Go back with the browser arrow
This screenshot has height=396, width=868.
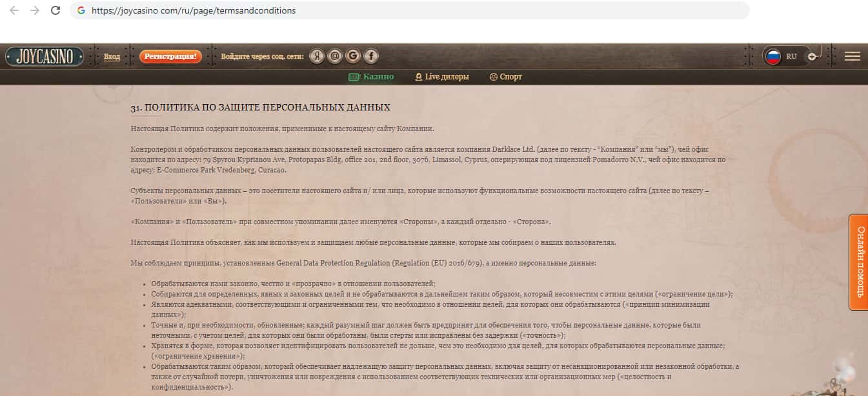click(14, 10)
